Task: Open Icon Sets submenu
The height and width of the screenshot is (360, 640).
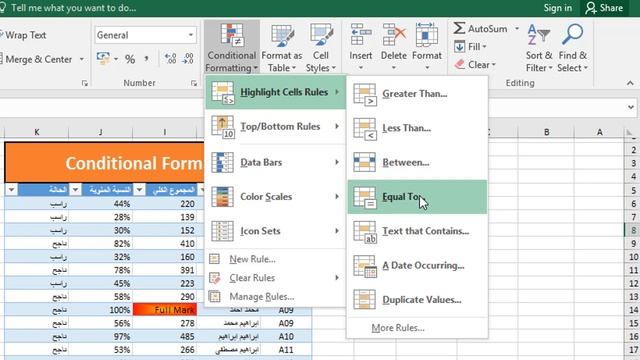Action: (276, 231)
